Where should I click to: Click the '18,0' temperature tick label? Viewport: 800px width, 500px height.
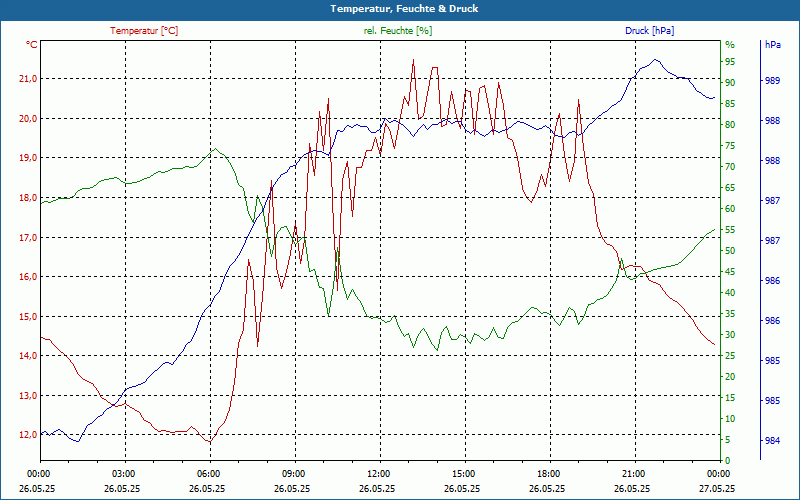click(x=29, y=197)
